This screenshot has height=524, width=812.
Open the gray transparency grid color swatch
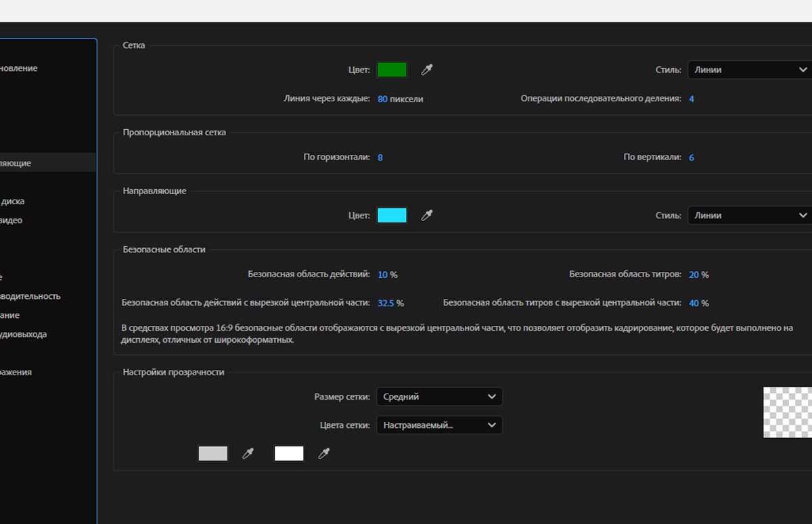tap(213, 454)
